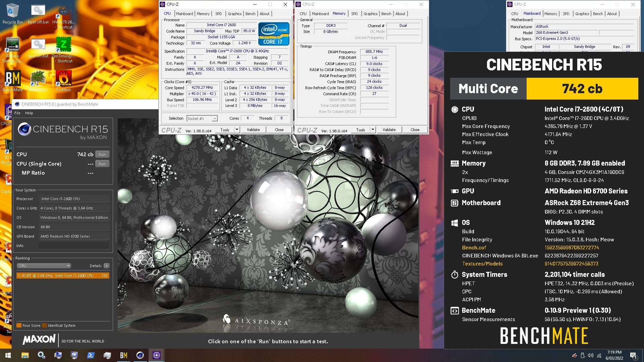Click Close in first CPU-Z window
This screenshot has width=644, height=362.
point(279,130)
